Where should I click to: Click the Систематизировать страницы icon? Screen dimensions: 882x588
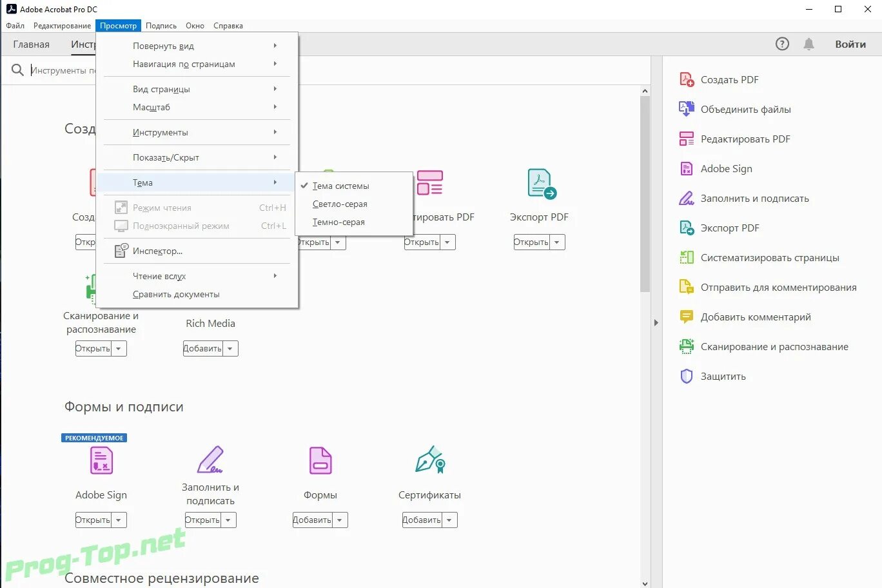point(687,257)
